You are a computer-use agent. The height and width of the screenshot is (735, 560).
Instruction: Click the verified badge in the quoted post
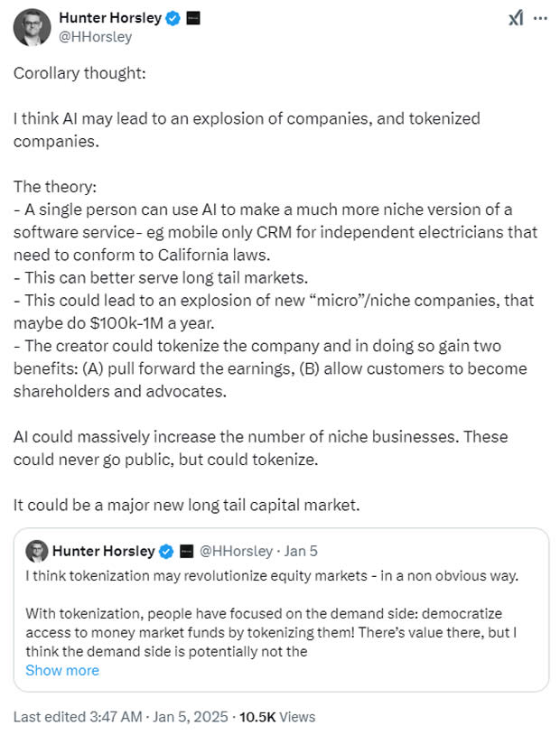point(166,551)
